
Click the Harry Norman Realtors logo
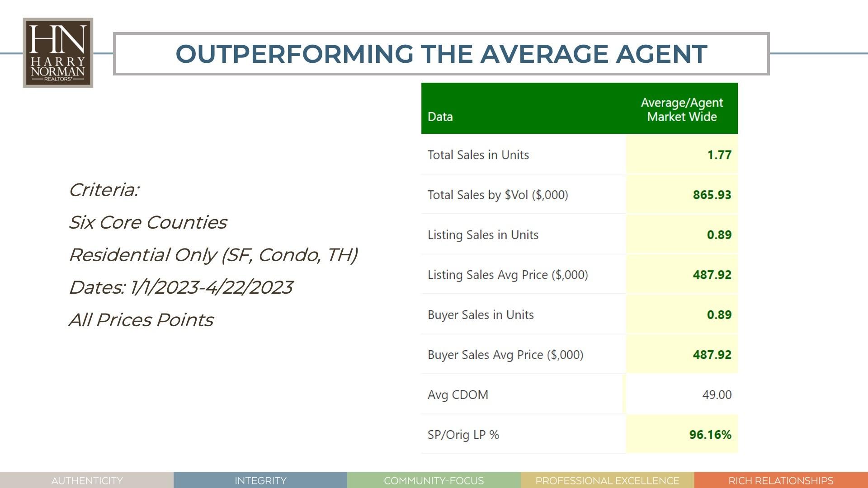58,53
